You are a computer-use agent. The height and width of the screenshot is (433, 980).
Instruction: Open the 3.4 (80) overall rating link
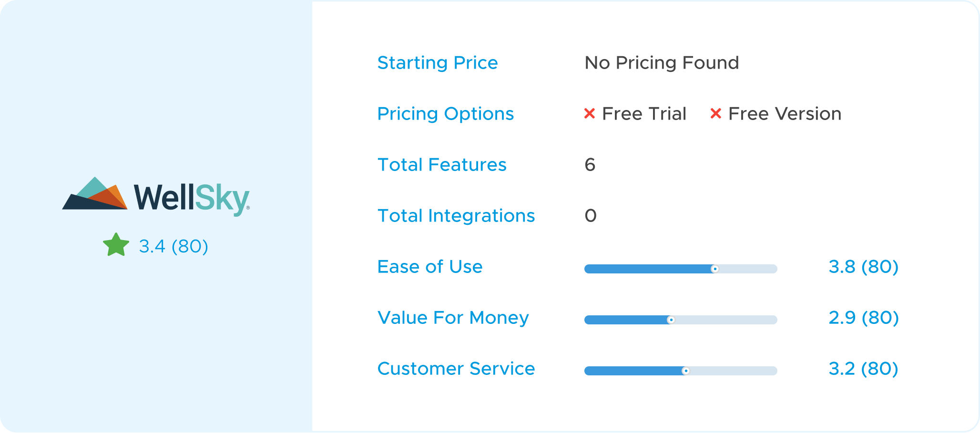174,246
